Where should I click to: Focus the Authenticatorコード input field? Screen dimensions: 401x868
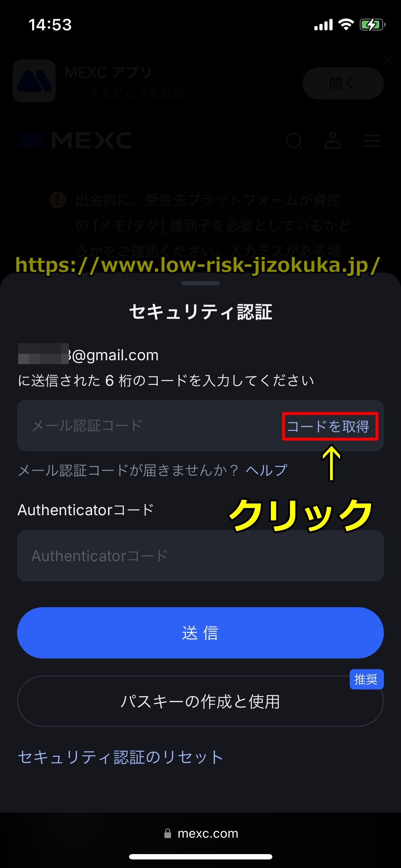(200, 556)
